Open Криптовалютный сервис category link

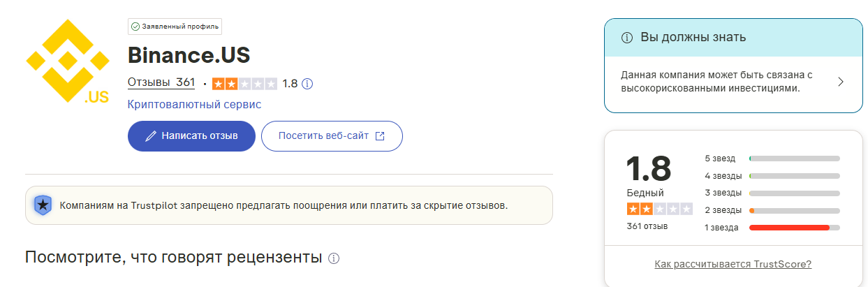(x=194, y=105)
